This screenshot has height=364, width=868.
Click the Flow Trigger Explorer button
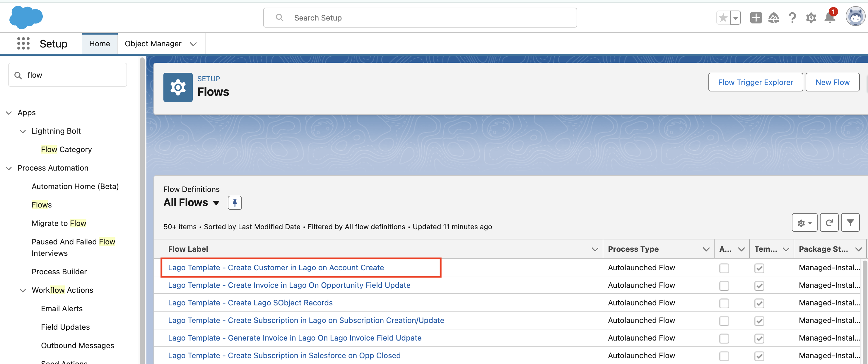[x=755, y=82]
